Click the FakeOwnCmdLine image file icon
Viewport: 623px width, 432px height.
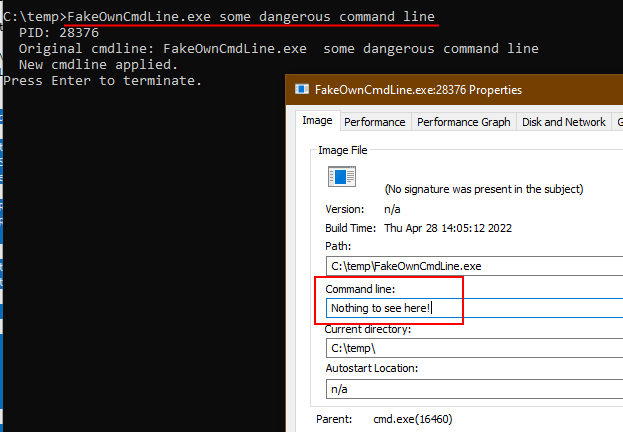342,176
